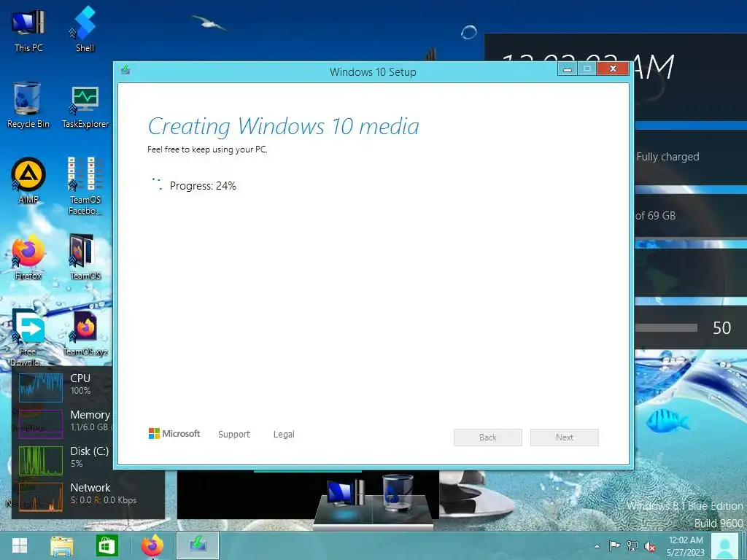Click the Network usage graph gadget
This screenshot has width=747, height=560.
point(41,497)
